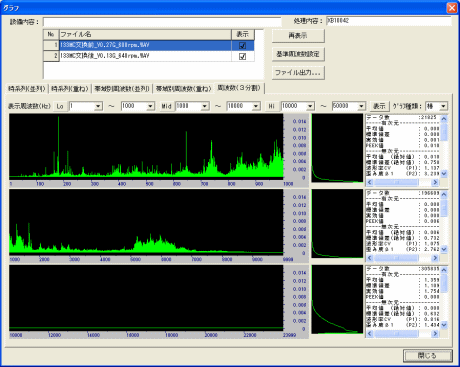Click the small distribution curve beside the Mid graph
This screenshot has height=367, width=460.
click(337, 224)
